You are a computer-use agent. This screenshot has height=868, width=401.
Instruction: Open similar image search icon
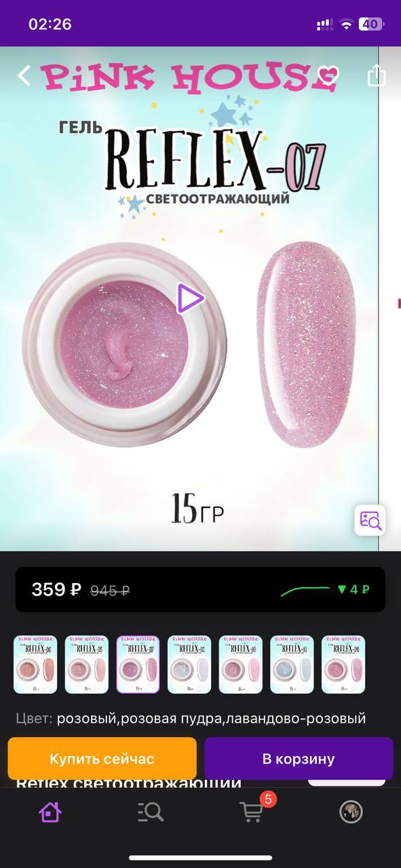point(370,520)
